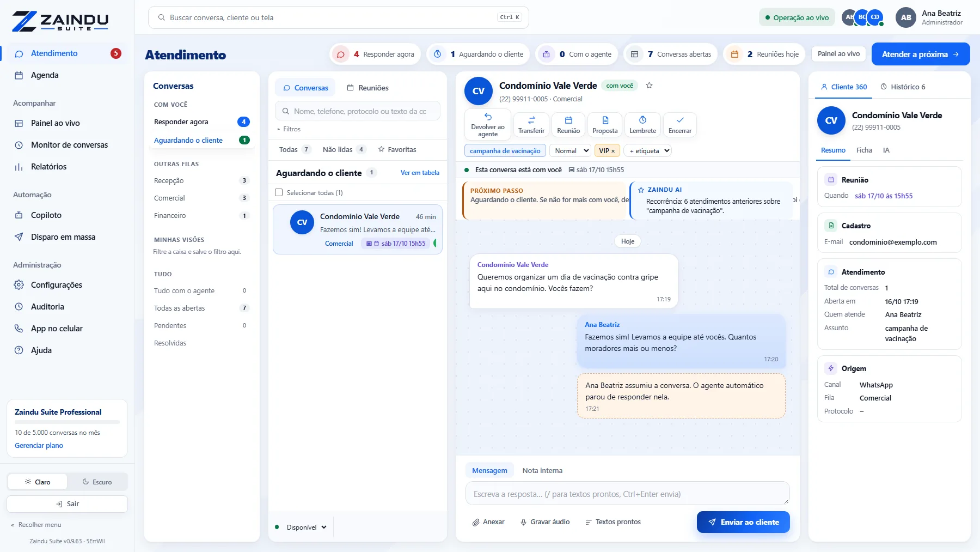Switch theme to Escuro

(97, 482)
